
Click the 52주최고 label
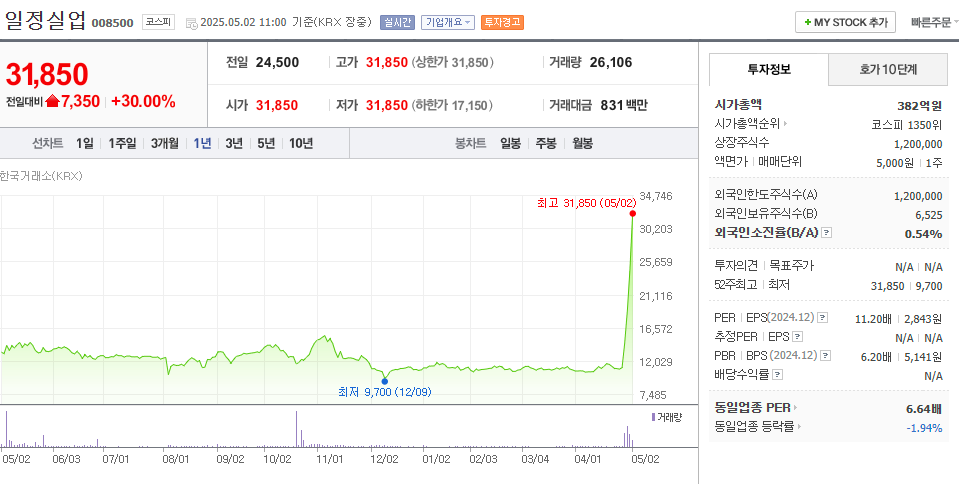click(x=735, y=285)
